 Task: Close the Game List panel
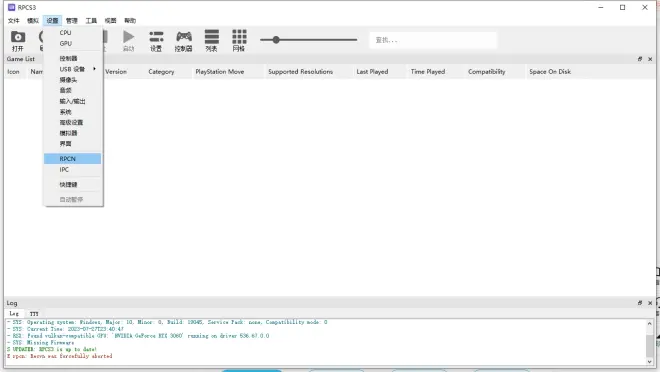(650, 59)
